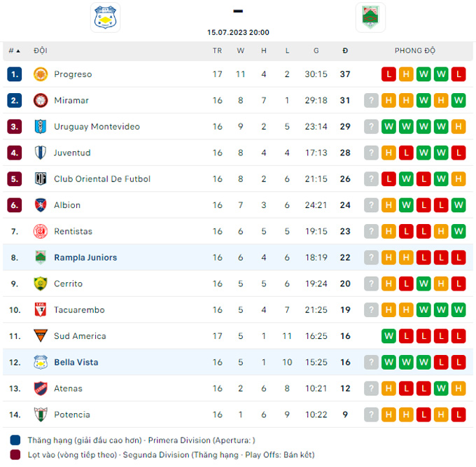
Task: Click Miramar's grey question mark form badge
Action: click(x=371, y=100)
